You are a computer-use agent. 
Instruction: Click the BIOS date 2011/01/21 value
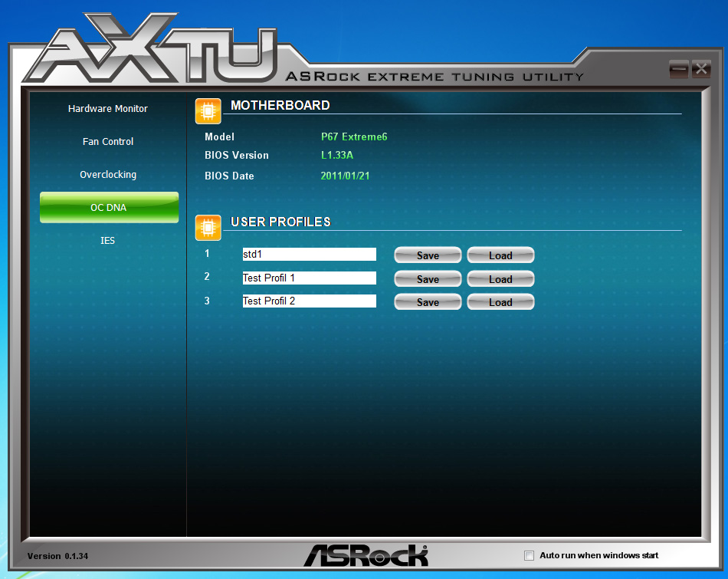coord(345,176)
